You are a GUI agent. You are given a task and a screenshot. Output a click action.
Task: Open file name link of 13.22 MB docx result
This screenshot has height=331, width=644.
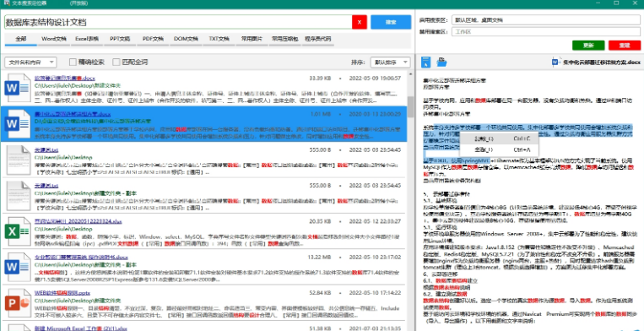click(x=81, y=257)
